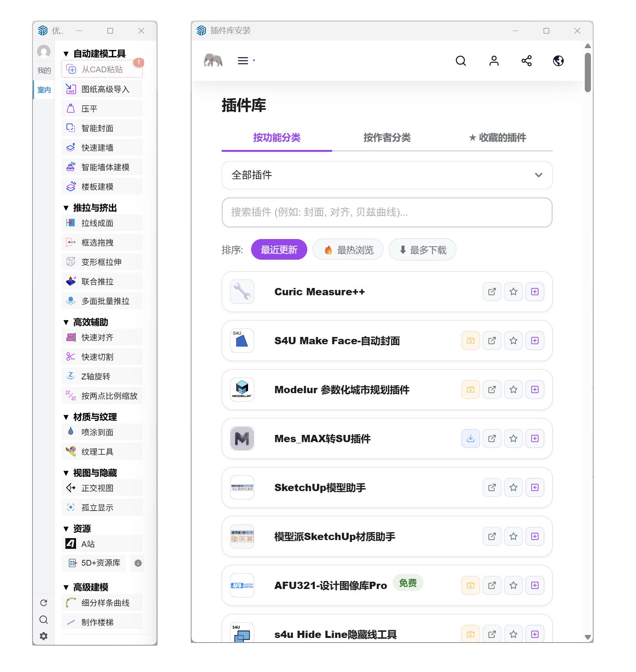The width and height of the screenshot is (636, 672).
Task: Toggle favorite star for SketchUp模型助手
Action: pyautogui.click(x=513, y=488)
